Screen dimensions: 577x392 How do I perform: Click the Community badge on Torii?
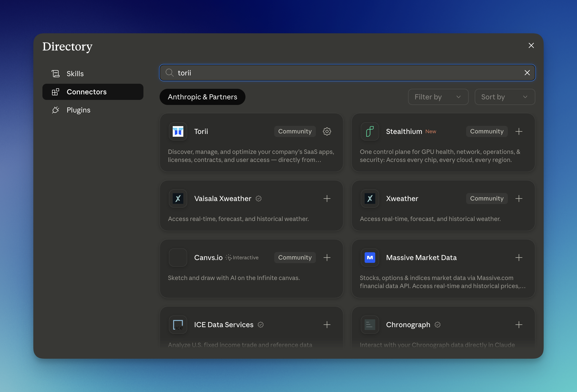tap(295, 131)
